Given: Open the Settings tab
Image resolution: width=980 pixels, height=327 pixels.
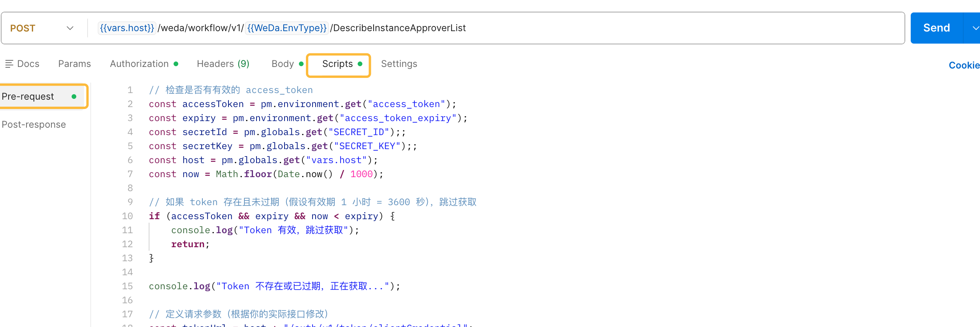Looking at the screenshot, I should click(x=399, y=64).
